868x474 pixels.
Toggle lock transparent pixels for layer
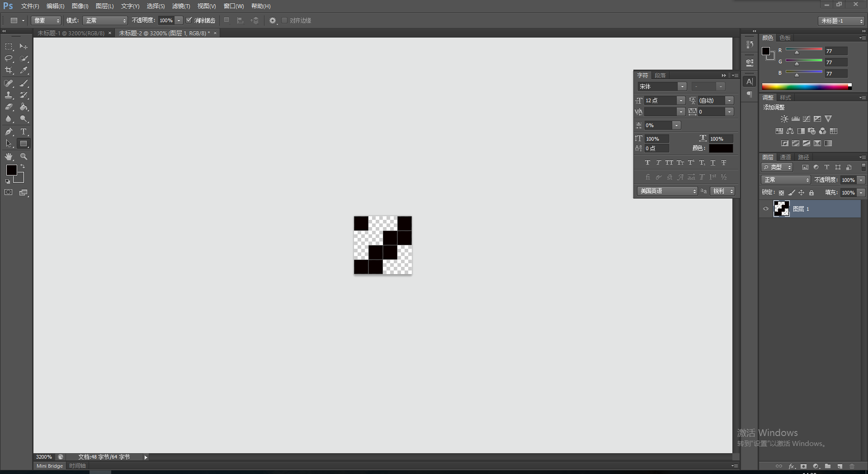tap(781, 193)
